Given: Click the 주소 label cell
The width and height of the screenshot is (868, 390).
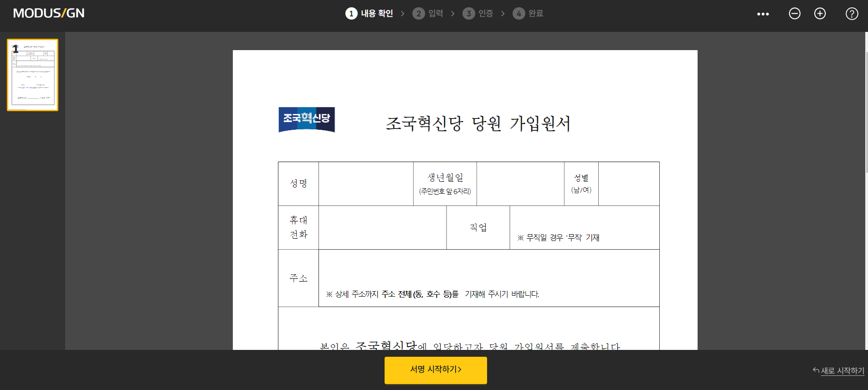Looking at the screenshot, I should (x=298, y=278).
